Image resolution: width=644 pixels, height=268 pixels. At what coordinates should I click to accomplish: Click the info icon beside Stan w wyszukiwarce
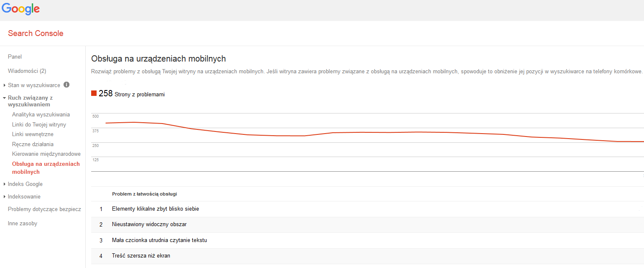66,85
